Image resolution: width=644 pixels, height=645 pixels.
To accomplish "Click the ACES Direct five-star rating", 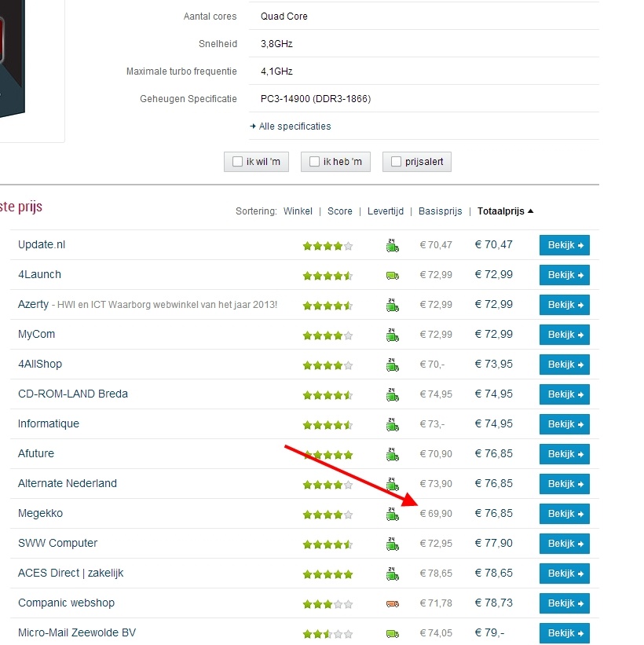I will point(327,574).
